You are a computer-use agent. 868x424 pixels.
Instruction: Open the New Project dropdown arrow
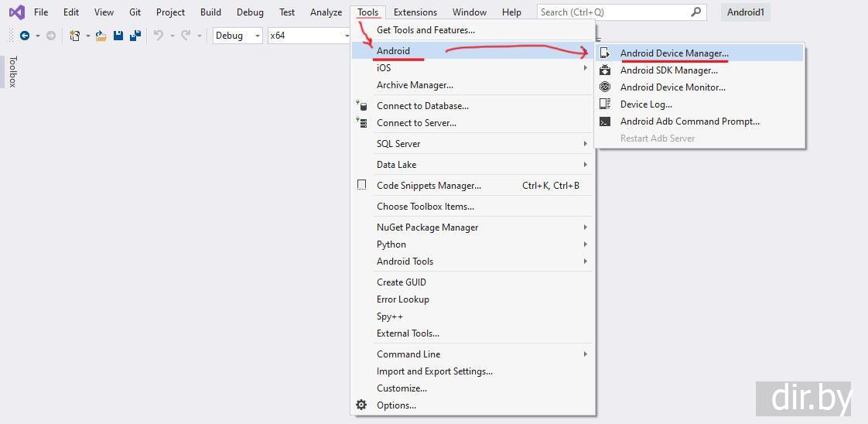coord(88,36)
